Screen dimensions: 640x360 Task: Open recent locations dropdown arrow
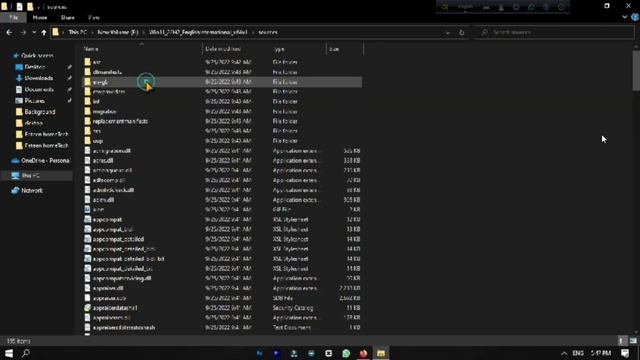point(34,32)
